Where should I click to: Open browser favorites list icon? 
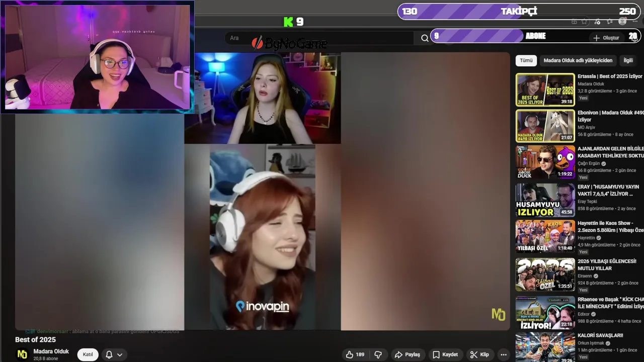click(x=610, y=22)
